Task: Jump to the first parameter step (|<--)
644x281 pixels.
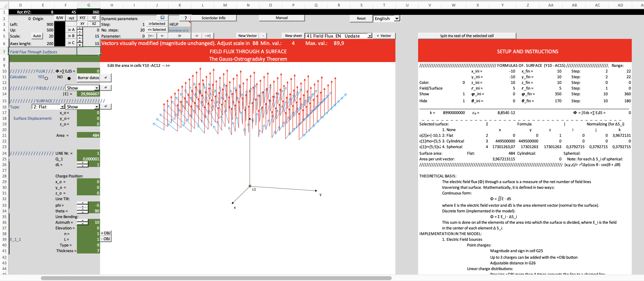Action: [x=151, y=36]
